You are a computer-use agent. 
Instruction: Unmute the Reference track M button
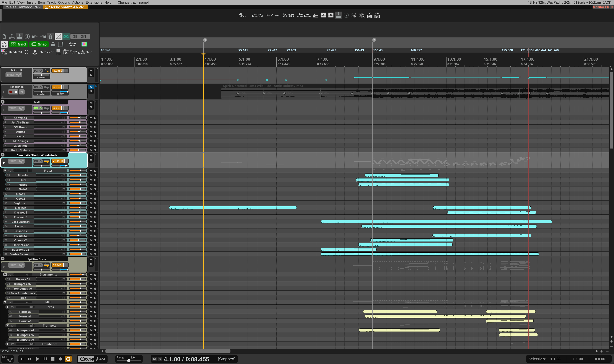pyautogui.click(x=91, y=87)
